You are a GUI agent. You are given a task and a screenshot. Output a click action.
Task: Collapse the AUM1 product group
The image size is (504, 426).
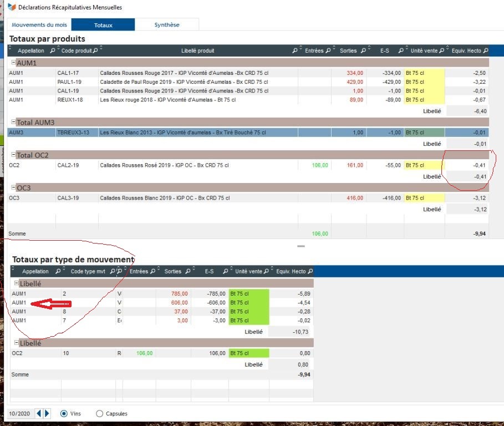click(x=13, y=63)
